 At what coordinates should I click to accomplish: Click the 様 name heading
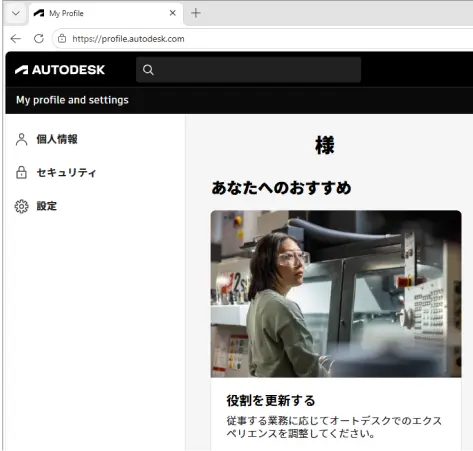click(324, 145)
